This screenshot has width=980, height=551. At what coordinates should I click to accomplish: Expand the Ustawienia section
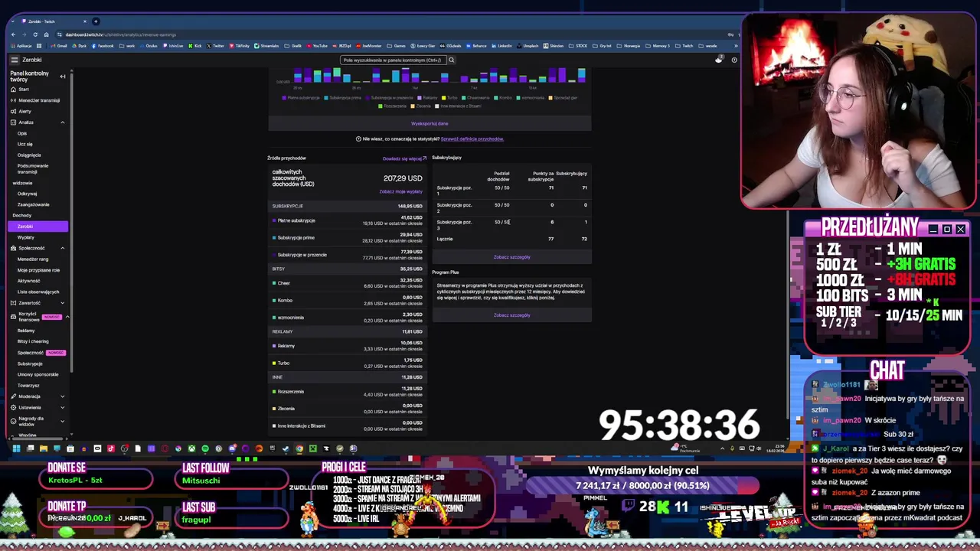click(x=63, y=407)
